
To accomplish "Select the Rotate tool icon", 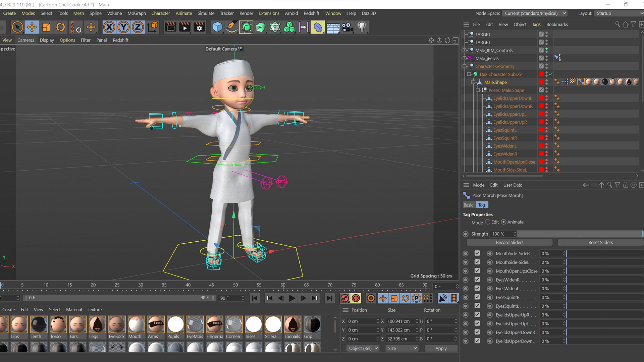I will pos(61,27).
